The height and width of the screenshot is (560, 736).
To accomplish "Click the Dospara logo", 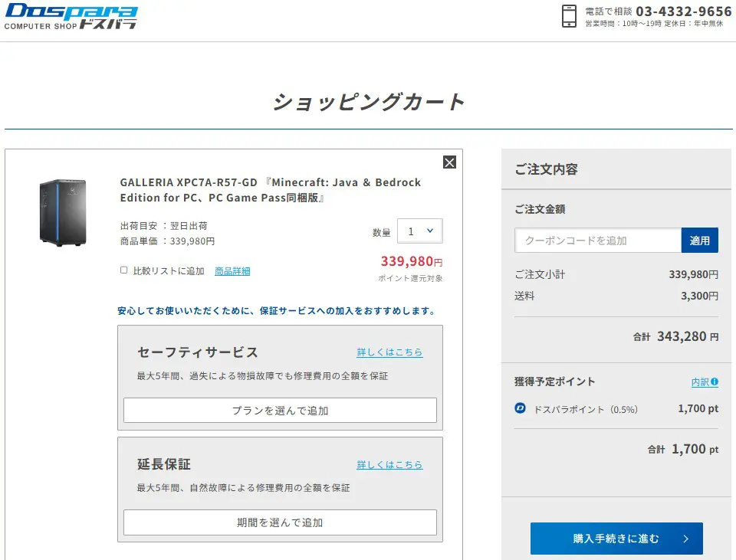I will tap(71, 16).
